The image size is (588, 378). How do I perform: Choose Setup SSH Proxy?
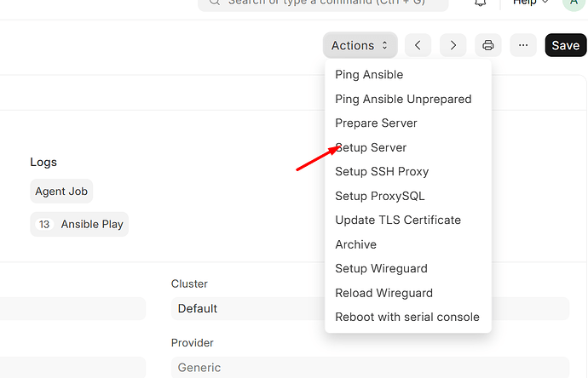pyautogui.click(x=382, y=171)
